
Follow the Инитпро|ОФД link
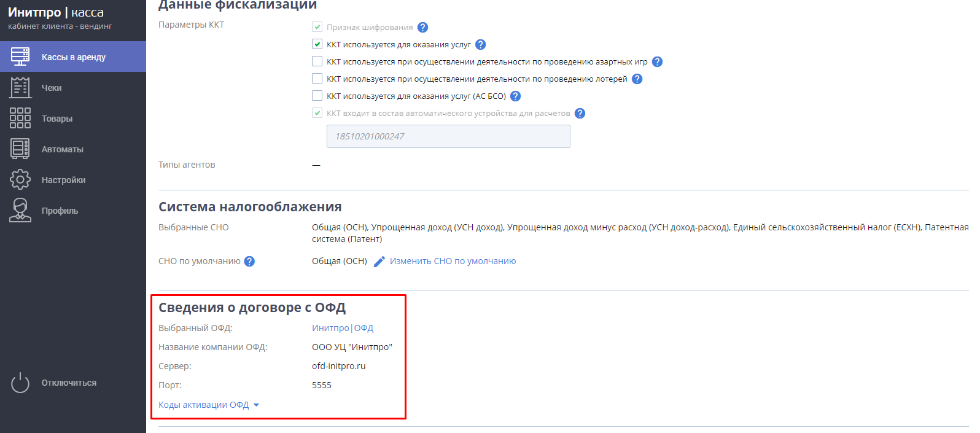343,328
